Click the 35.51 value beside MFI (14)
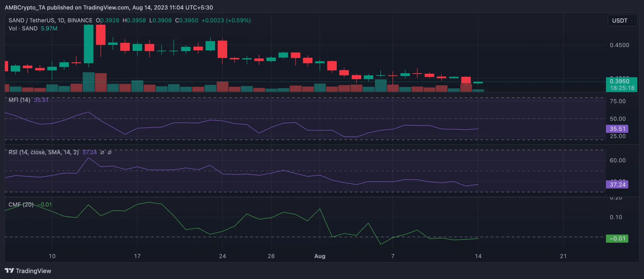 41,100
